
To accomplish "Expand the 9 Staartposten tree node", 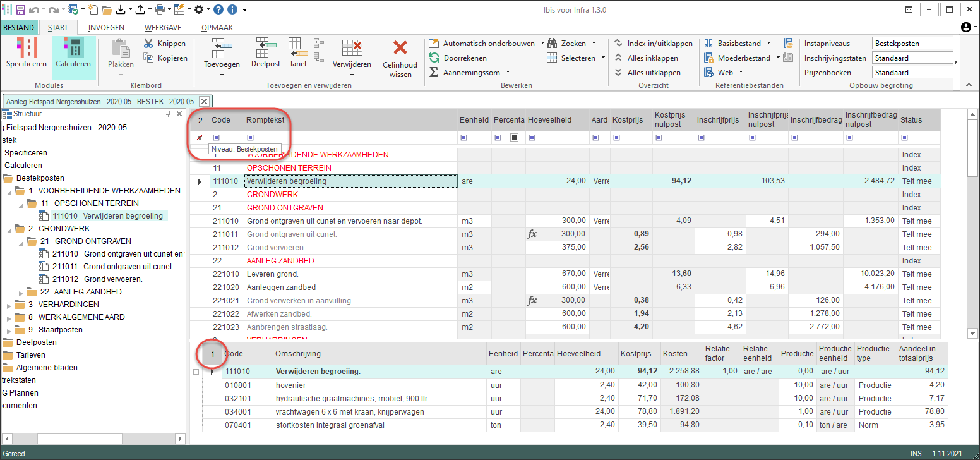I will [9, 330].
